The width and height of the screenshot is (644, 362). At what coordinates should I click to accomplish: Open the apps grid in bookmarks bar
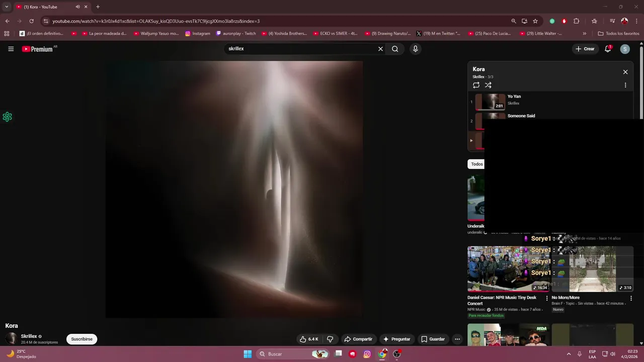pyautogui.click(x=7, y=34)
